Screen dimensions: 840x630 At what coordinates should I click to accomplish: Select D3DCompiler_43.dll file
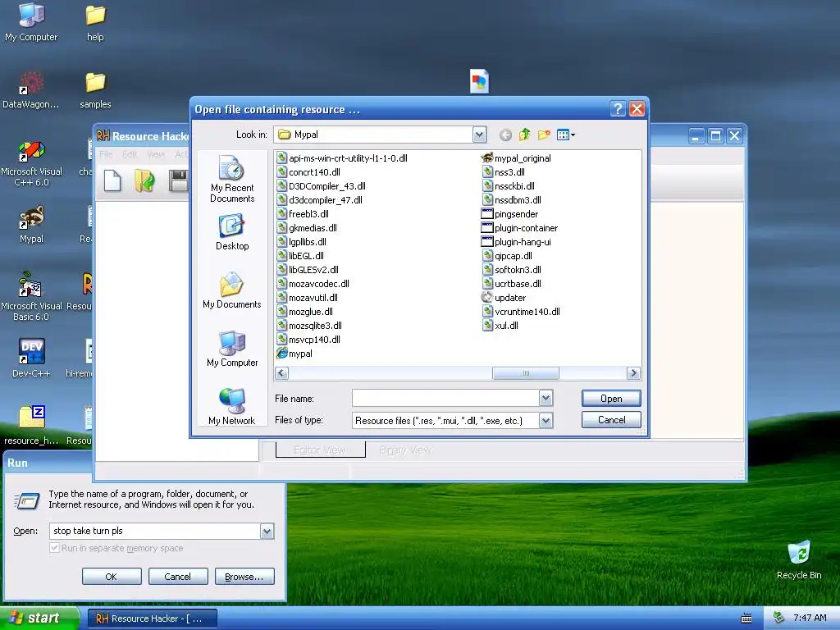pos(321,186)
